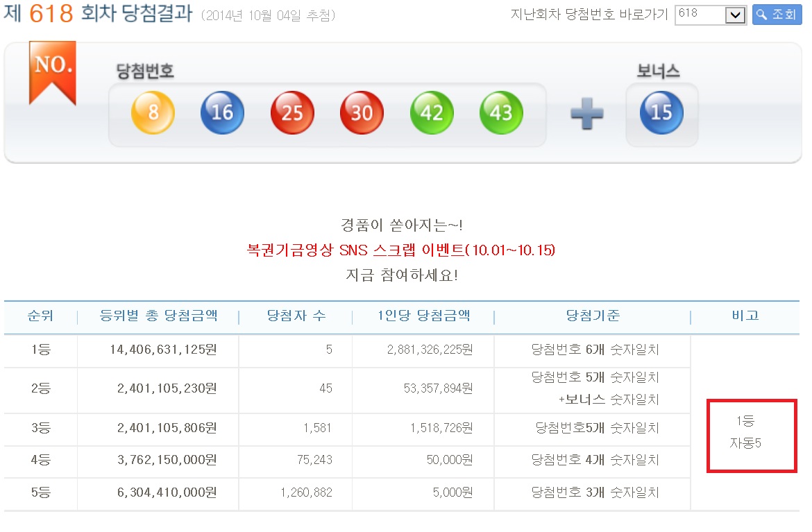The image size is (812, 532).
Task: Click the 1인당 당첨금액 column header
Action: (x=423, y=316)
